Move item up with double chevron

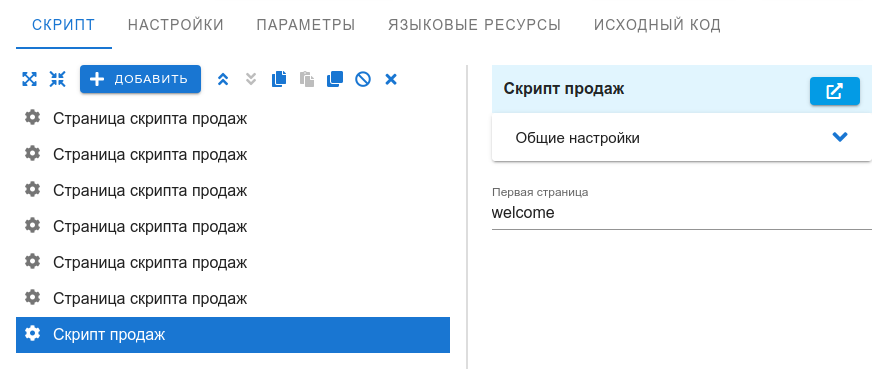tap(223, 79)
